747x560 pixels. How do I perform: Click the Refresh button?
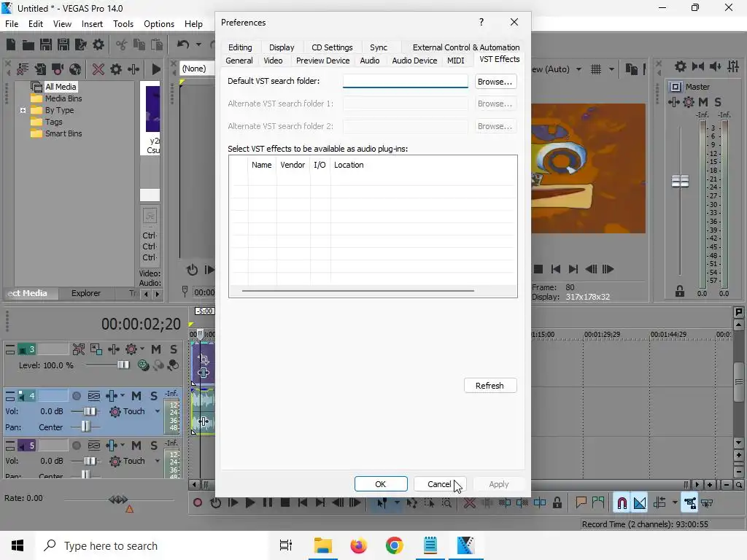pyautogui.click(x=489, y=385)
